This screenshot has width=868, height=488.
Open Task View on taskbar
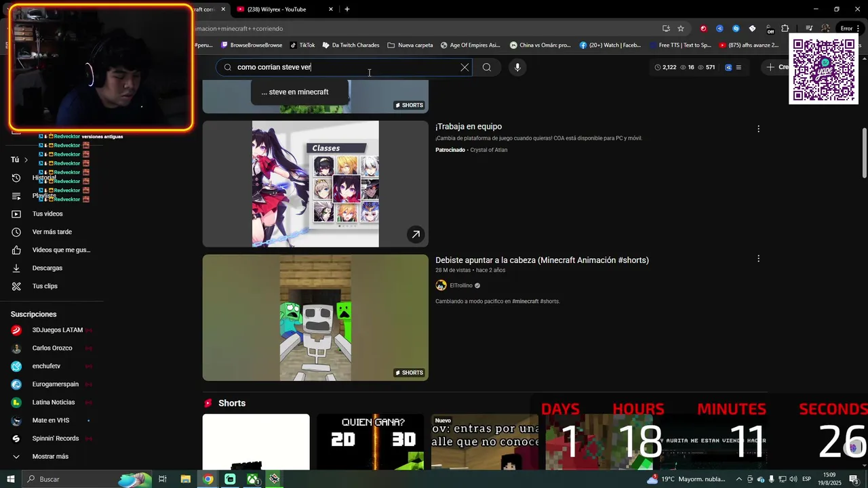pos(163,479)
